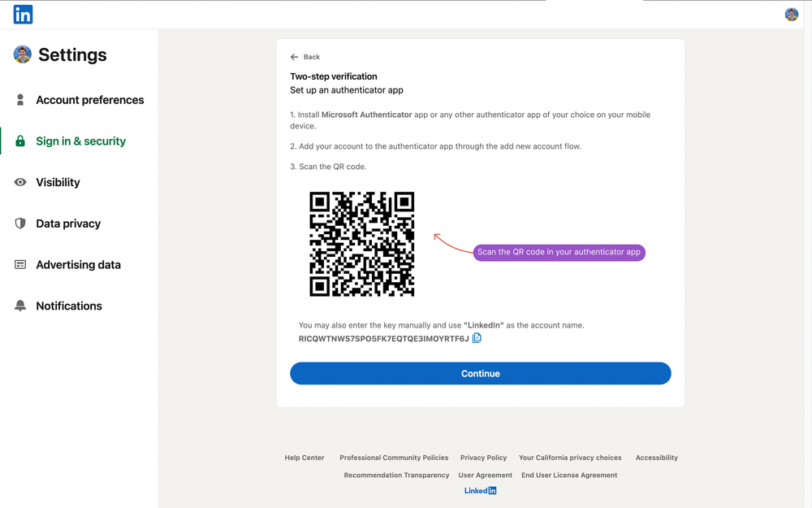The image size is (812, 508).
Task: Click the Back arrow above Two-step verification
Action: coord(294,57)
